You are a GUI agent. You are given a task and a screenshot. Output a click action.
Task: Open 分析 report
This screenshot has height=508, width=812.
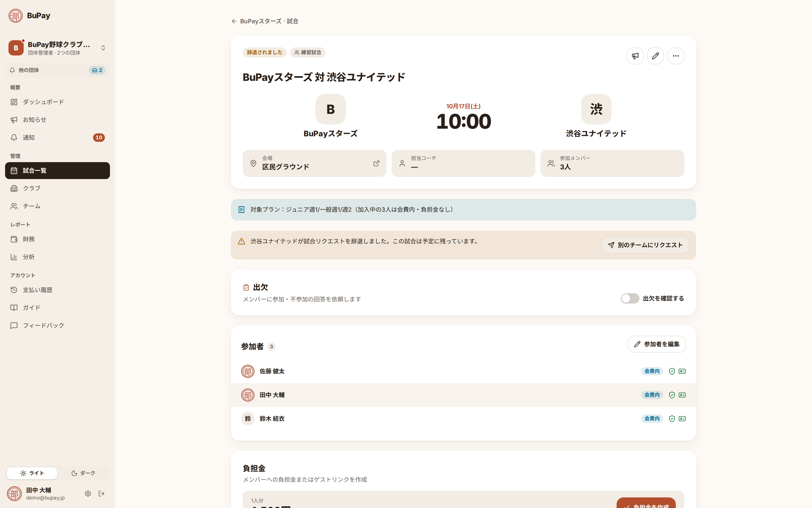click(57, 257)
